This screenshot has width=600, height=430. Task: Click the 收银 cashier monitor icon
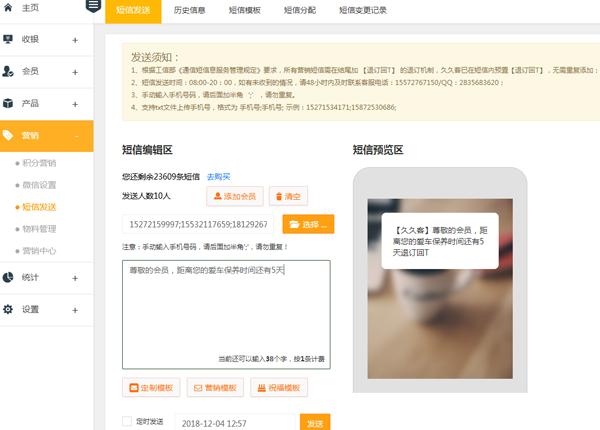click(x=9, y=40)
